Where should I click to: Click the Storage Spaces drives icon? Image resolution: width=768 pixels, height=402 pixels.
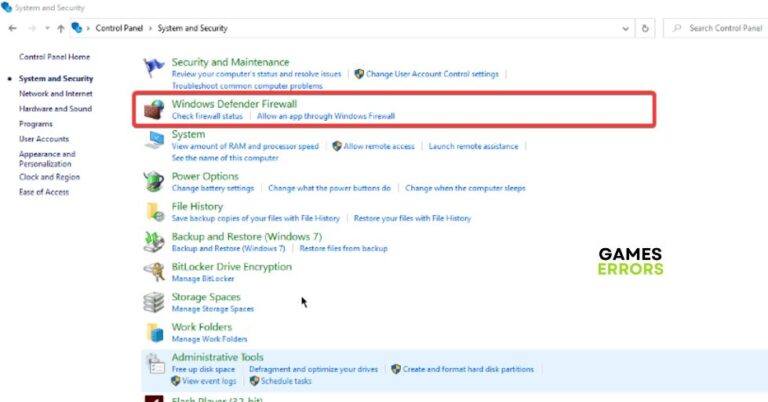point(154,302)
